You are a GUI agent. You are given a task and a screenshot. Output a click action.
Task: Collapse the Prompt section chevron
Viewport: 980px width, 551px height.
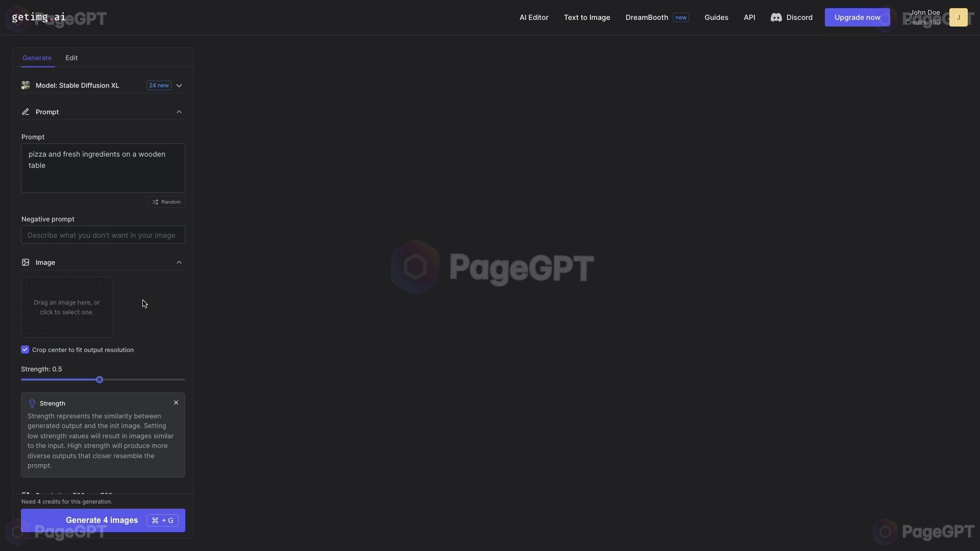pos(180,112)
